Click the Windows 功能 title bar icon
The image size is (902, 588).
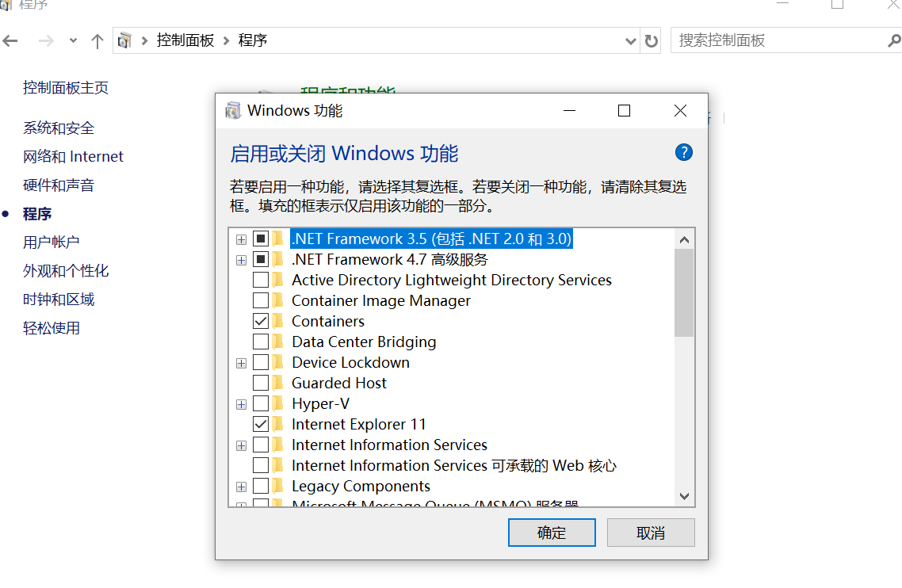233,110
